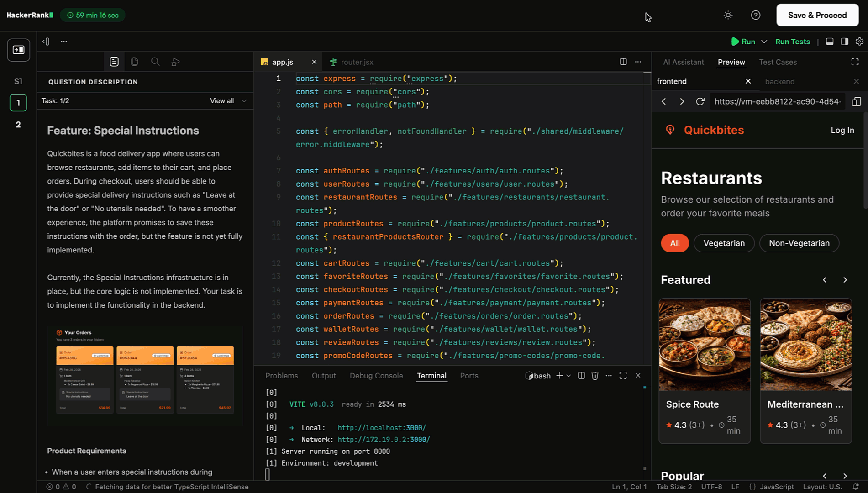Toggle the light/dark theme sun icon
The height and width of the screenshot is (493, 868).
pyautogui.click(x=728, y=15)
